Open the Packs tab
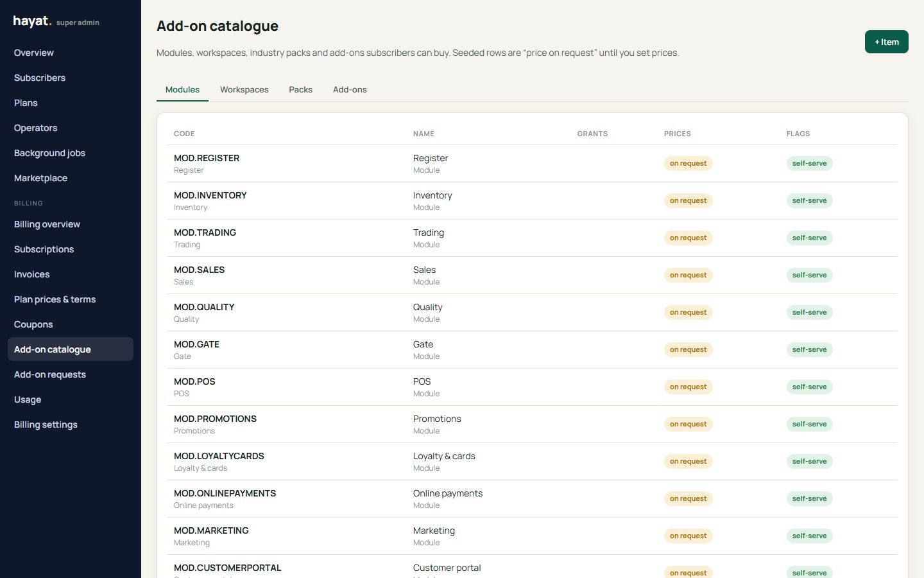The width and height of the screenshot is (924, 578). tap(300, 89)
